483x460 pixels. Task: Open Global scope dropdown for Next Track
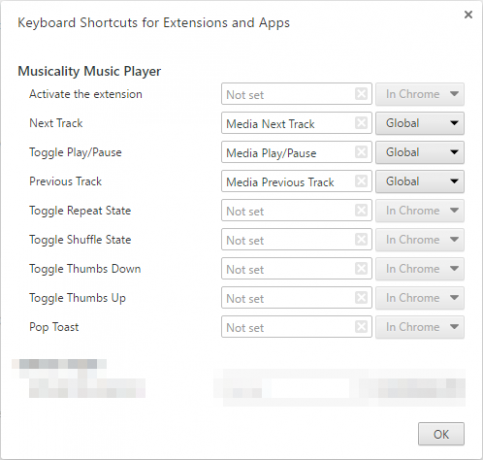tap(420, 123)
